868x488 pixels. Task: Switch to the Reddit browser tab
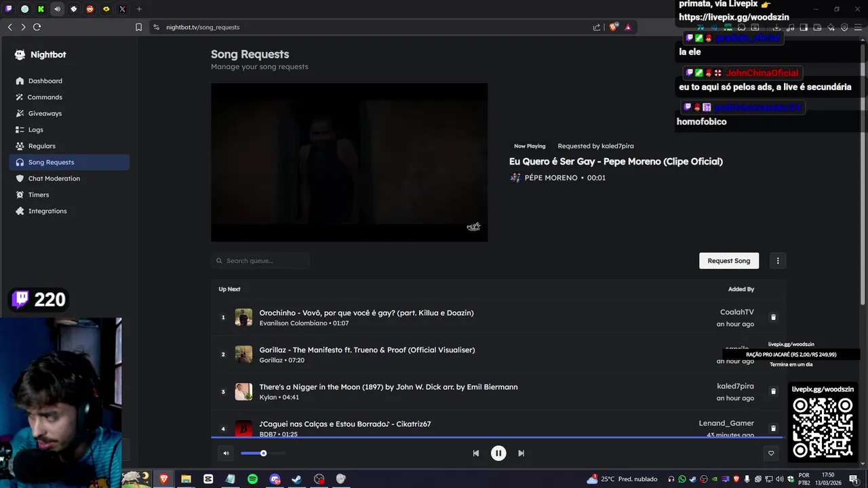tap(90, 9)
